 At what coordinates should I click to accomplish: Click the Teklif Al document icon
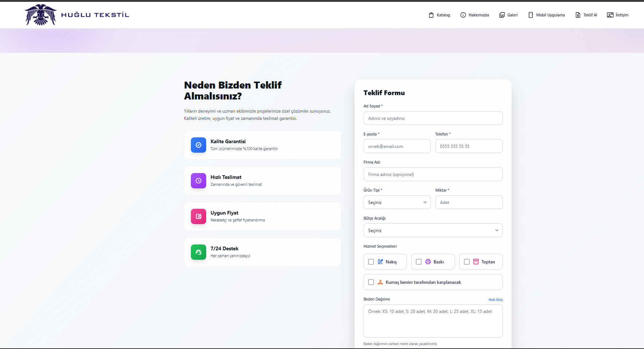click(577, 15)
